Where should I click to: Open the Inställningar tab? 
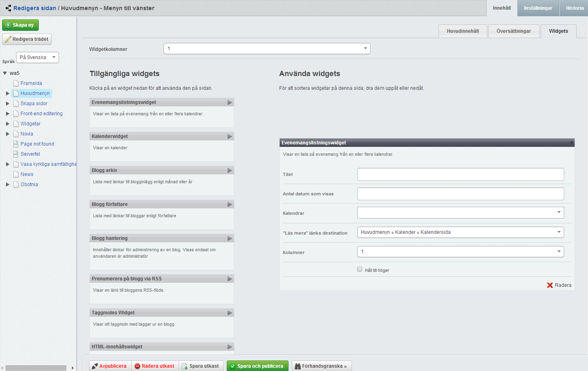(538, 8)
